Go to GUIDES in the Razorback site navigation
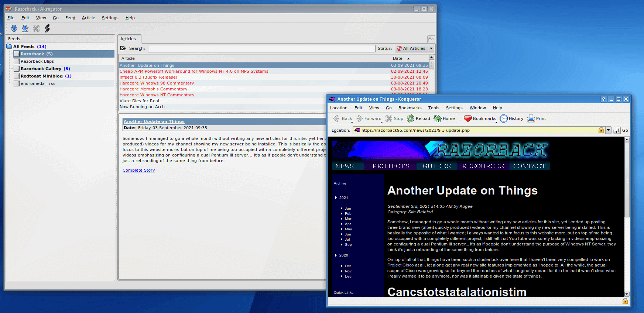This screenshot has width=644, height=313. (x=437, y=166)
